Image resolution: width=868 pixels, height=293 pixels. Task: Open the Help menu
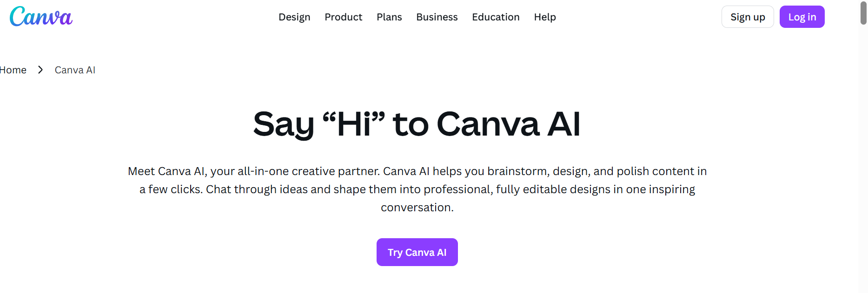coord(545,17)
